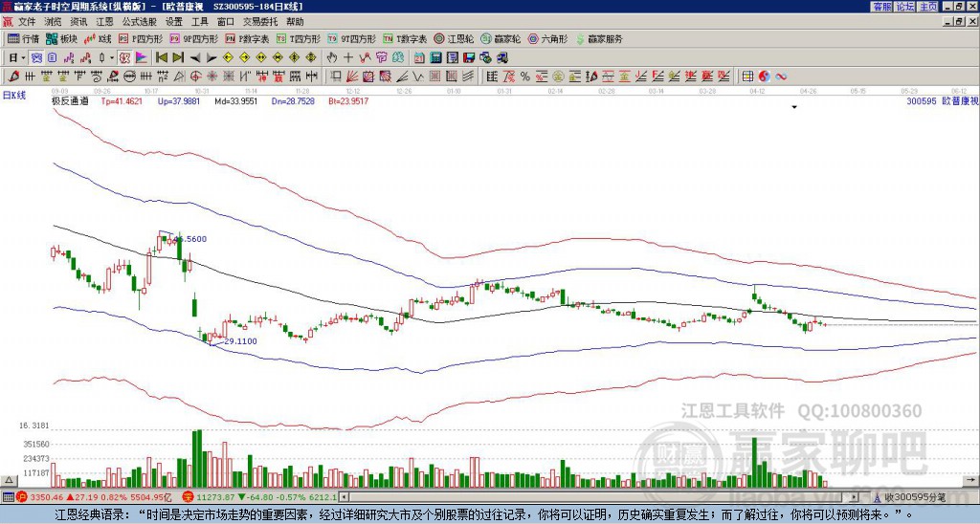Click the 论坛 forum button

point(905,7)
